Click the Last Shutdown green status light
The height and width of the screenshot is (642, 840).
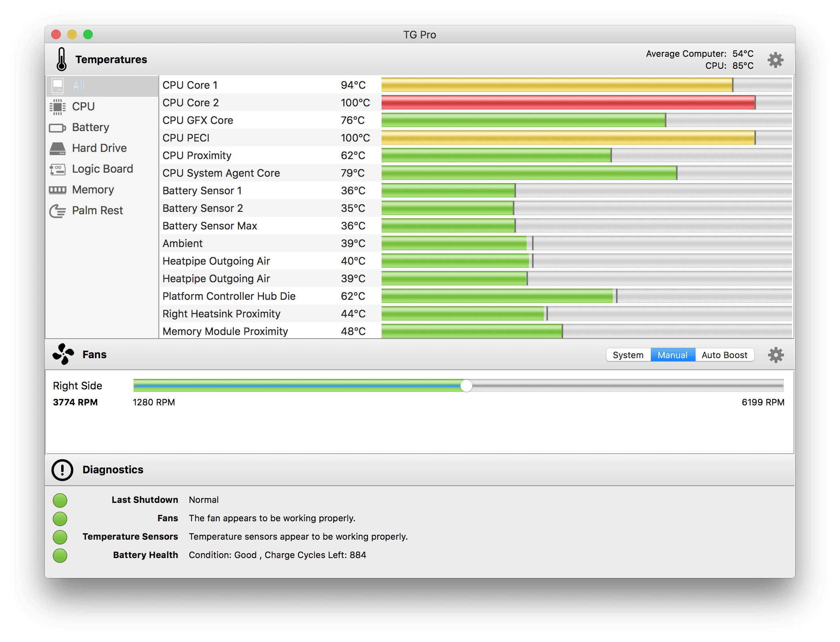click(x=60, y=500)
